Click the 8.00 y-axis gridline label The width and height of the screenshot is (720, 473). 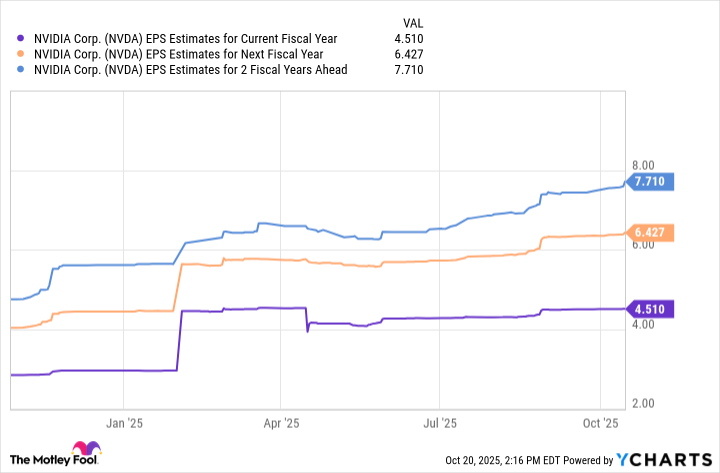click(646, 165)
